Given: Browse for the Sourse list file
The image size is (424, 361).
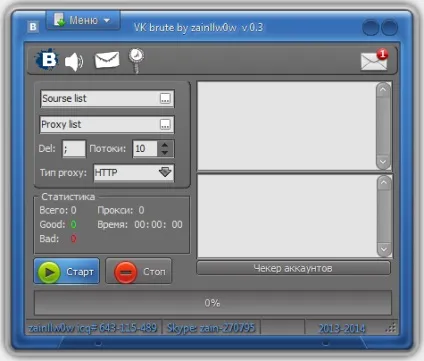Looking at the screenshot, I should point(165,98).
